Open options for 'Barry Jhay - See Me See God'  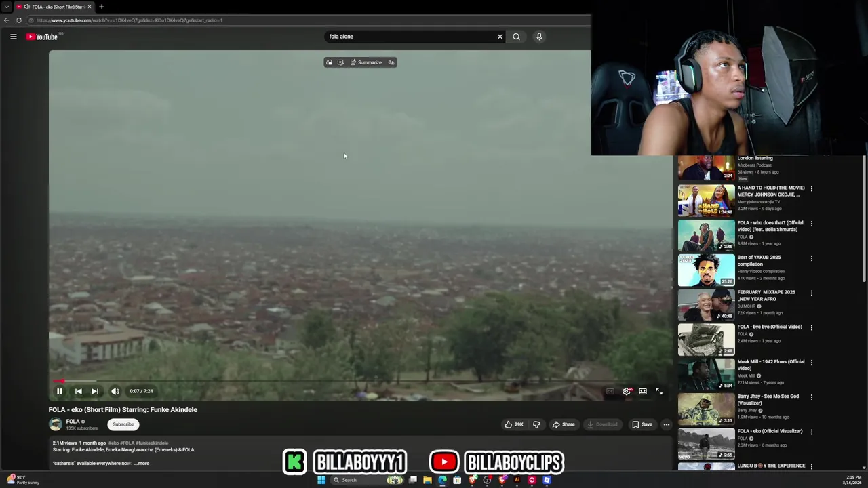[811, 397]
